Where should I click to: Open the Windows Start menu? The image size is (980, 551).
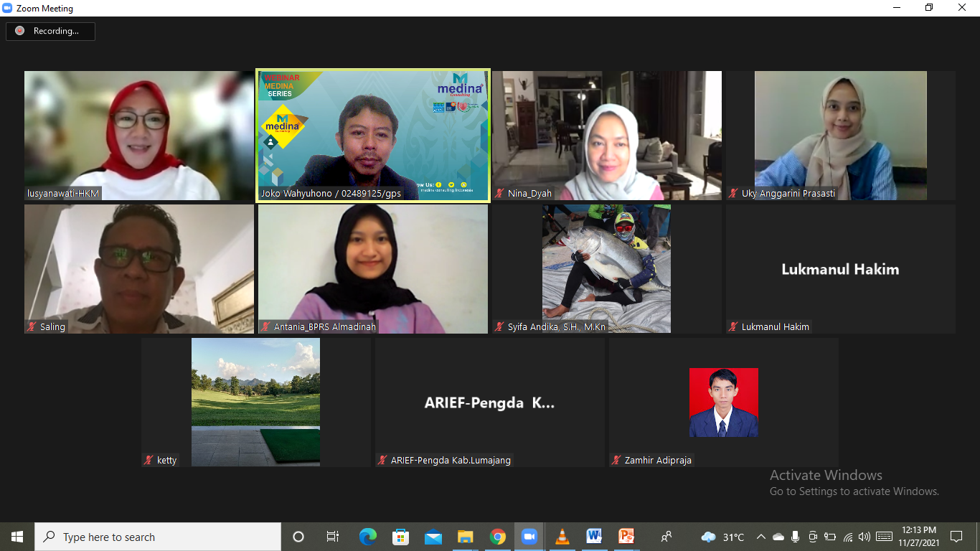(17, 537)
